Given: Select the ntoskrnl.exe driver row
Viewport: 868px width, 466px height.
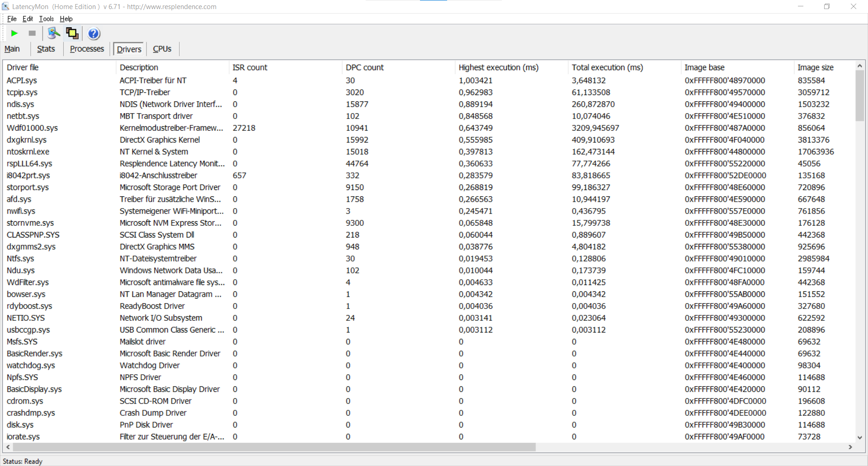Looking at the screenshot, I should (x=429, y=152).
